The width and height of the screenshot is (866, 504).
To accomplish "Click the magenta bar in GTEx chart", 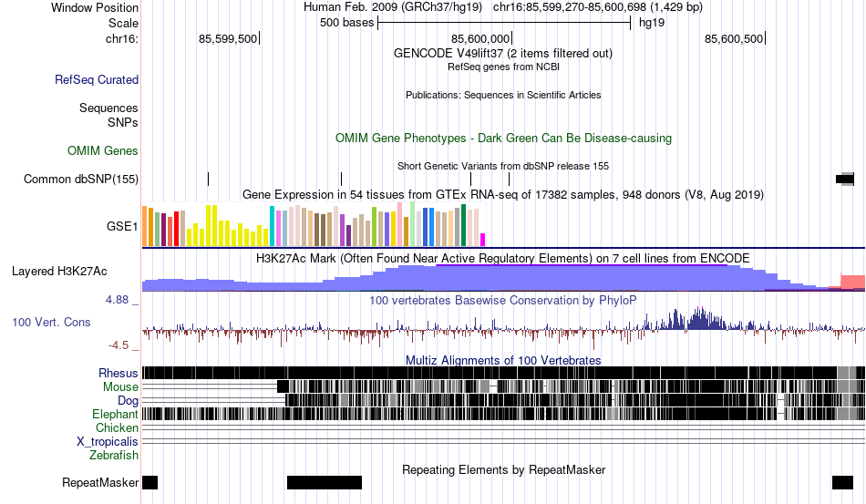I will [x=483, y=240].
